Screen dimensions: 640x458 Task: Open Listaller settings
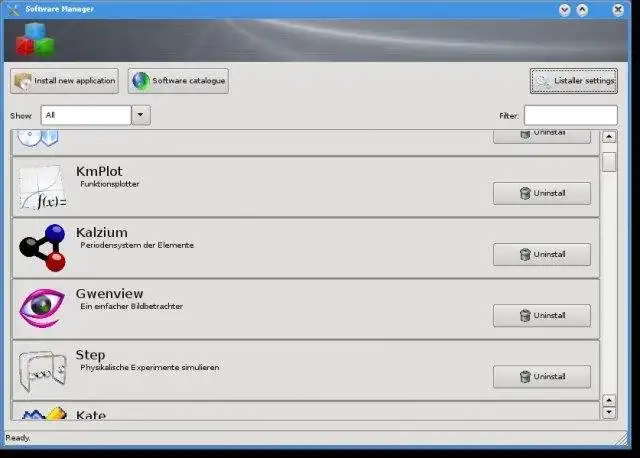[574, 81]
